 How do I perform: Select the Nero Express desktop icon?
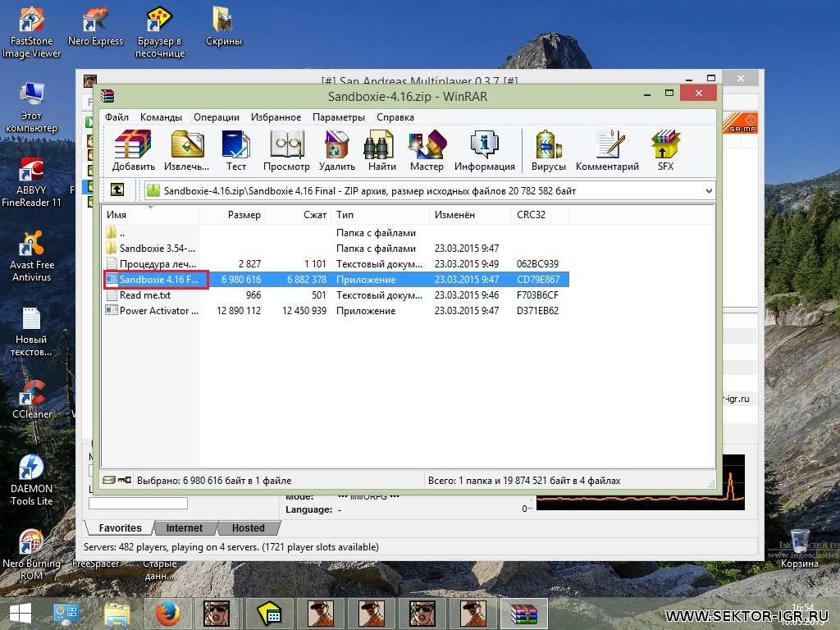[96, 25]
